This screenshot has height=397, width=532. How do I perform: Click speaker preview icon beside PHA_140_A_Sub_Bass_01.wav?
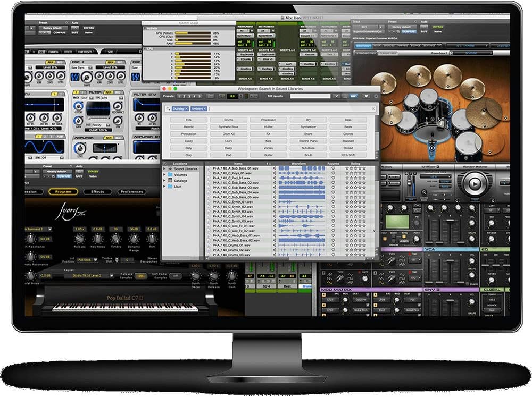coord(274,168)
